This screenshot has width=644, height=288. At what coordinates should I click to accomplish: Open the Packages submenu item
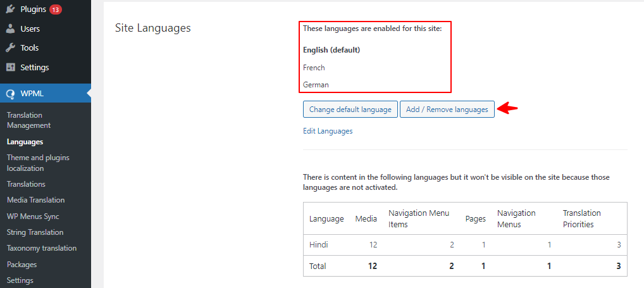(x=22, y=264)
